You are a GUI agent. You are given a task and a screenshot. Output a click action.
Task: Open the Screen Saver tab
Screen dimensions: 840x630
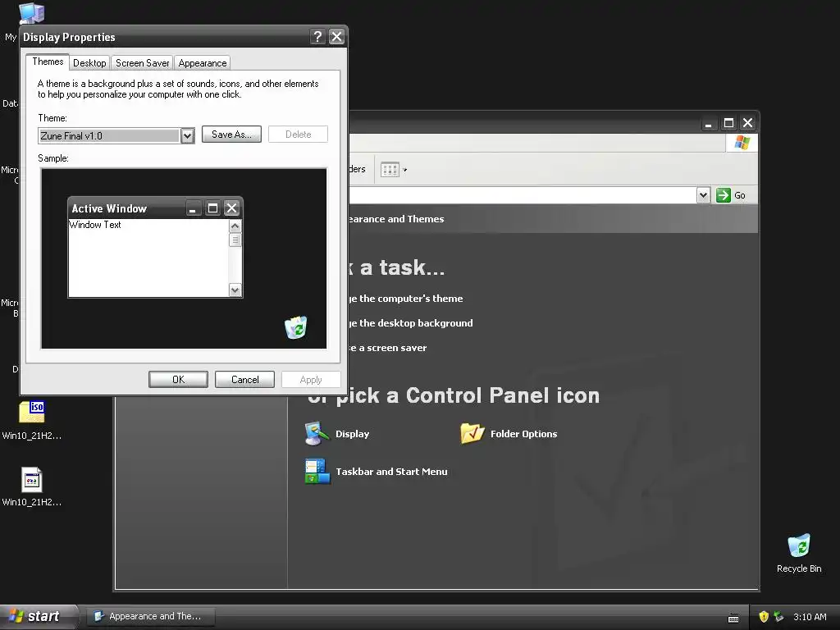pos(142,62)
